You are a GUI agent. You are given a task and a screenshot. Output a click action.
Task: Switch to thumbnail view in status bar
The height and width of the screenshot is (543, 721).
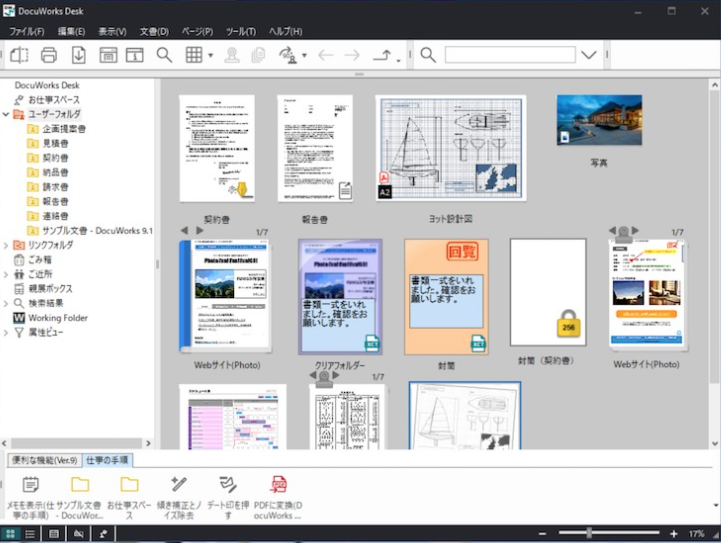point(10,534)
